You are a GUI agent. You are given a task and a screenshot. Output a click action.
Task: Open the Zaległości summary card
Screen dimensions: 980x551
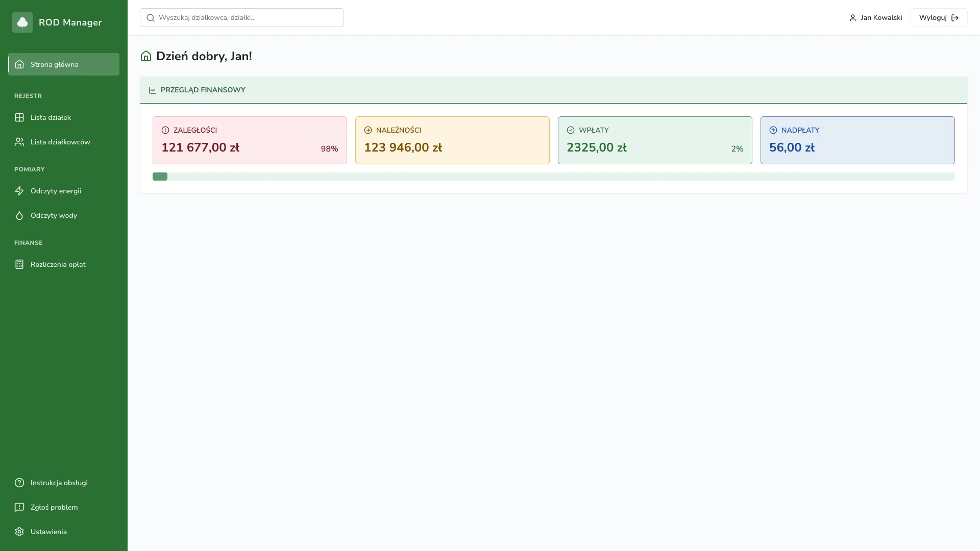pyautogui.click(x=250, y=140)
